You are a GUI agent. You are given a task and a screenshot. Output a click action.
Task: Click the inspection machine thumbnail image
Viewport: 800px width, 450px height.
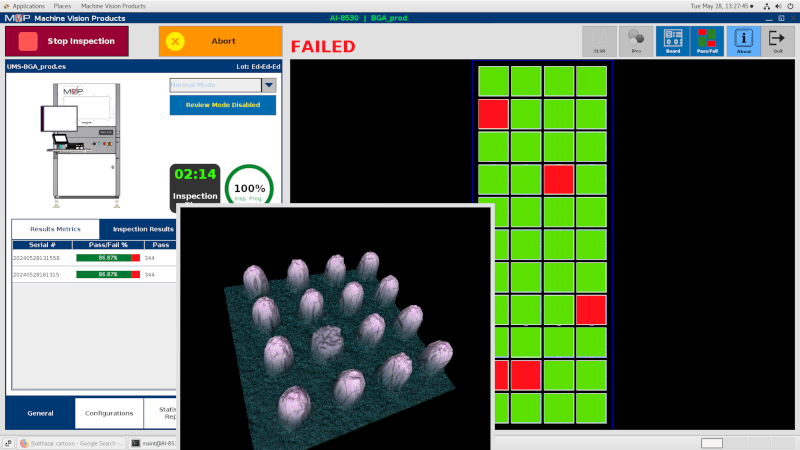pos(82,145)
